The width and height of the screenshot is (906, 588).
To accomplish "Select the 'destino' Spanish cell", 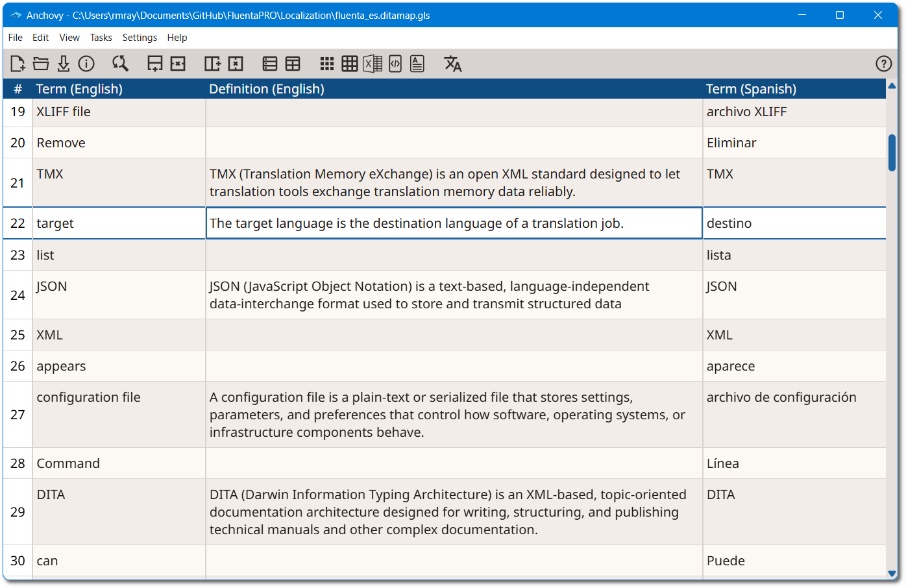I will point(795,223).
